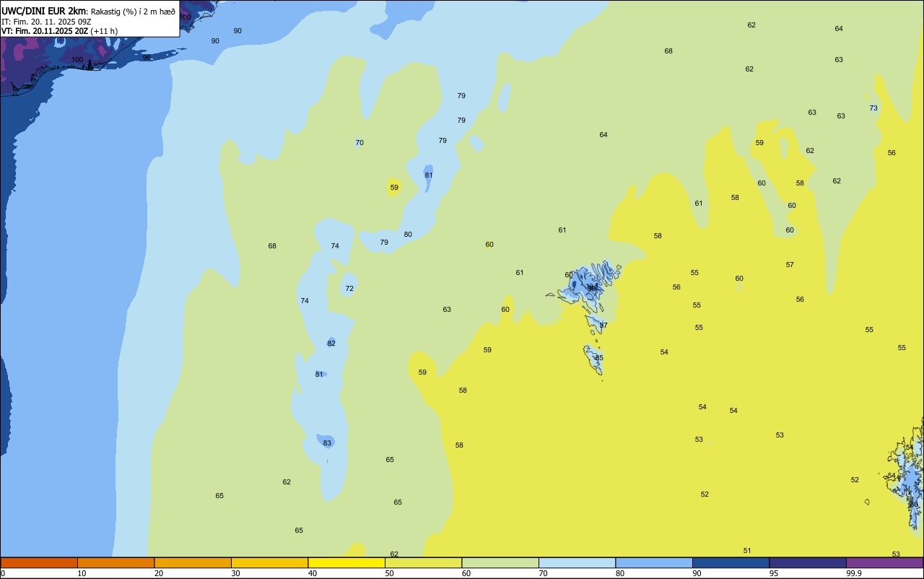Image resolution: width=924 pixels, height=579 pixels.
Task: Click the legend tick label 20
Action: pos(159,573)
